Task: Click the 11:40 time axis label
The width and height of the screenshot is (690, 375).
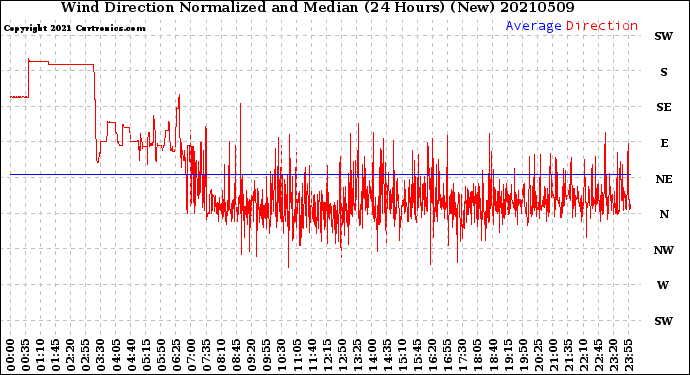Action: [312, 355]
